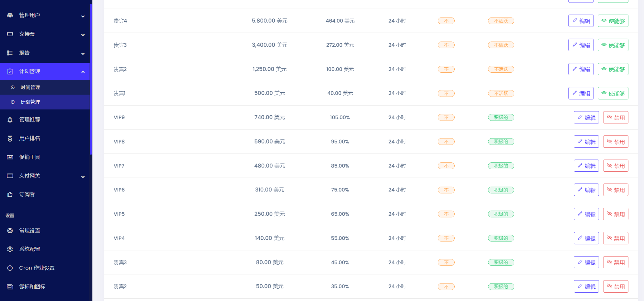
Task: Click the 支持票 ticket icon
Action: (10, 34)
